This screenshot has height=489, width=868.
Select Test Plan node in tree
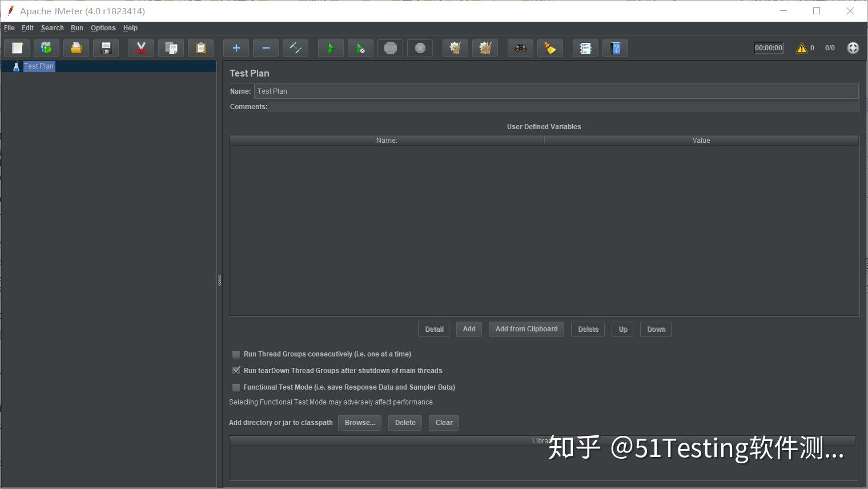tap(39, 66)
